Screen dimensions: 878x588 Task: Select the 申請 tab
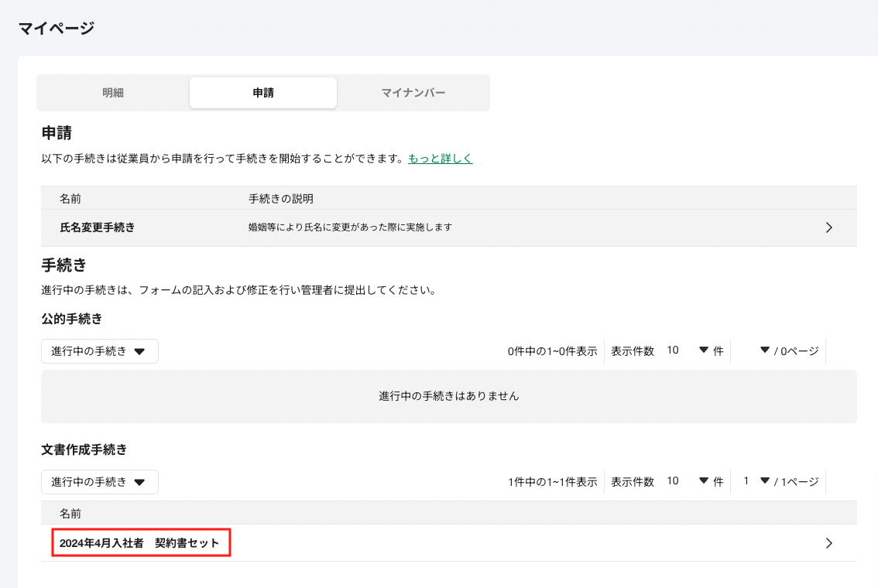[263, 93]
